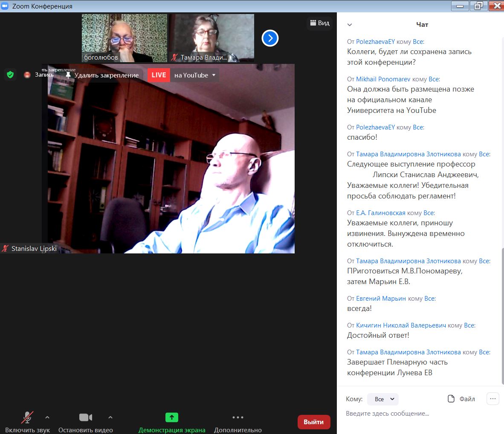Expand audio options arrow beside microphone
The width and height of the screenshot is (504, 434).
[47, 417]
